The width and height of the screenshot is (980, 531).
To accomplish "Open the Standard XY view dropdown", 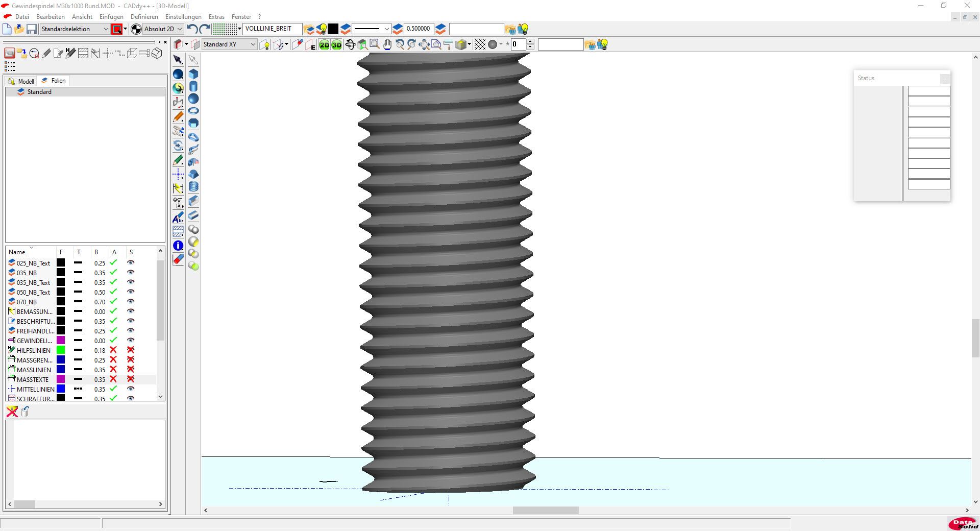I will [x=229, y=44].
